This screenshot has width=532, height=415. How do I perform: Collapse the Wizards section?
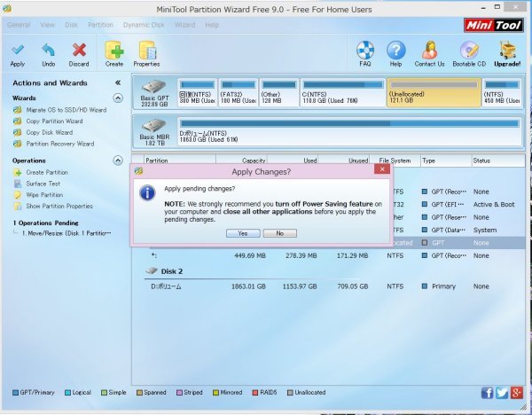(x=118, y=98)
